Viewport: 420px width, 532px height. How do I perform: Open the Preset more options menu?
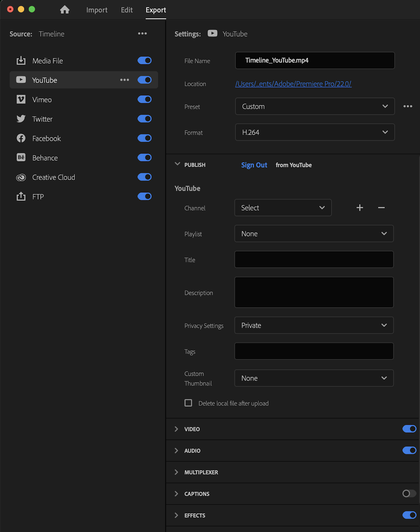[408, 106]
